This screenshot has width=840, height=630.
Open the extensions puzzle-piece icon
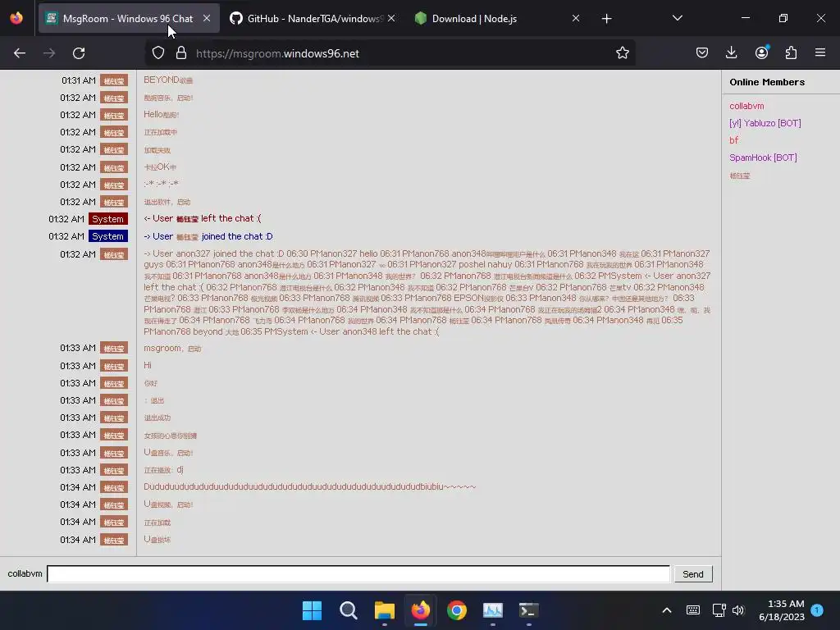[x=791, y=53]
